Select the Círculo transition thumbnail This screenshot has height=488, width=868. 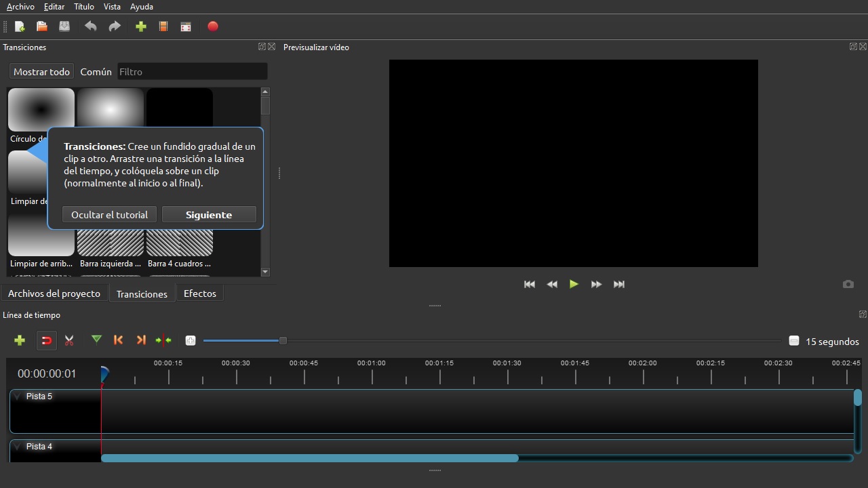(41, 109)
